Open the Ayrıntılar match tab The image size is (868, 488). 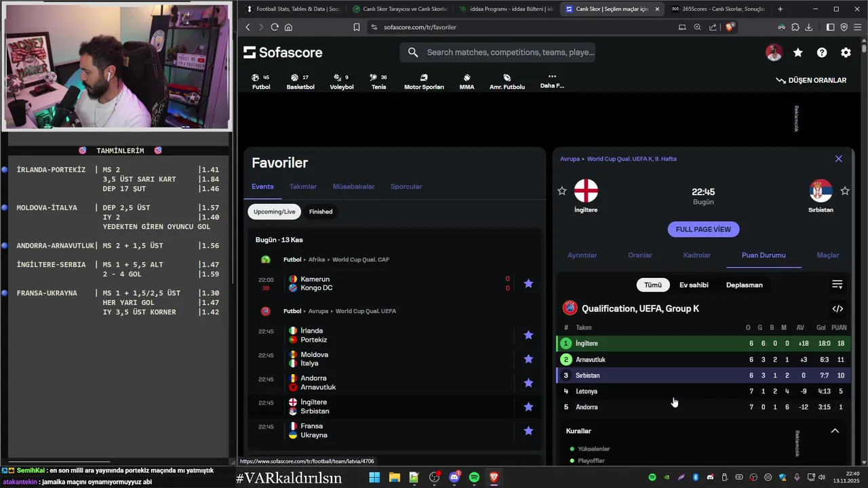point(582,256)
